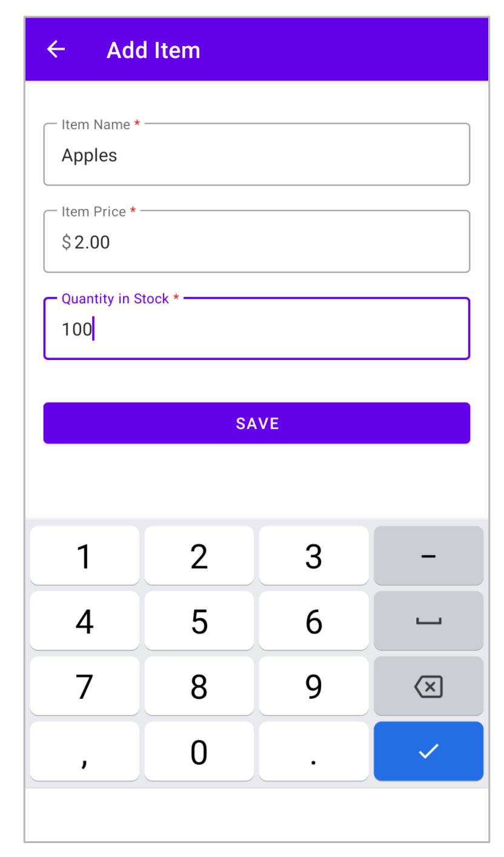
Task: Tap the number 2 key
Action: (199, 555)
